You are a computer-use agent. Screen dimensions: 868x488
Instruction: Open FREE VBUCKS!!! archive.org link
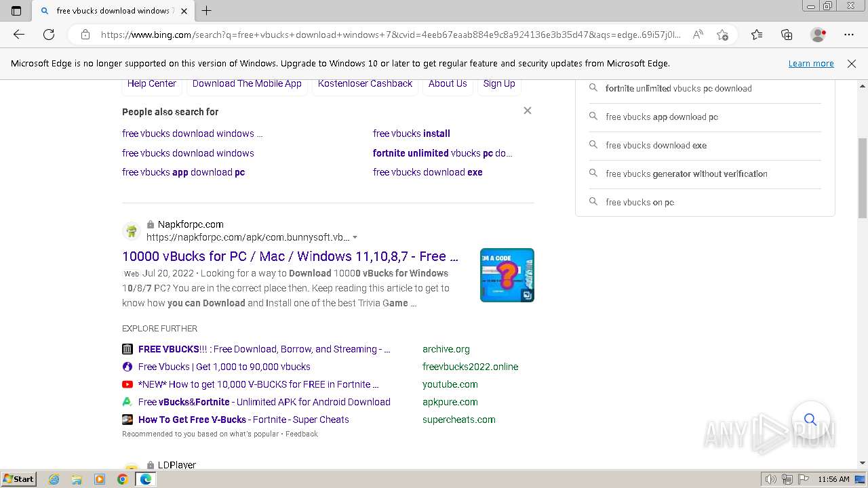pyautogui.click(x=264, y=349)
